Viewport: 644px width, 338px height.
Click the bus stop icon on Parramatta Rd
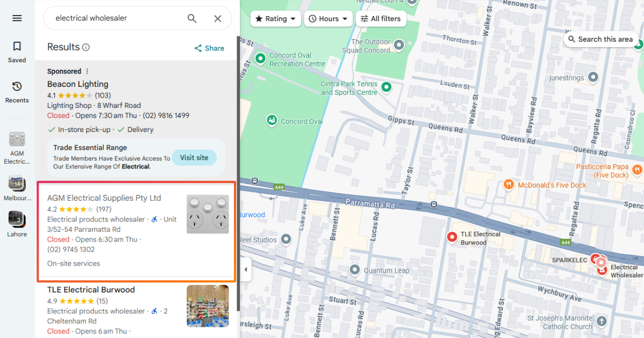pos(433,204)
